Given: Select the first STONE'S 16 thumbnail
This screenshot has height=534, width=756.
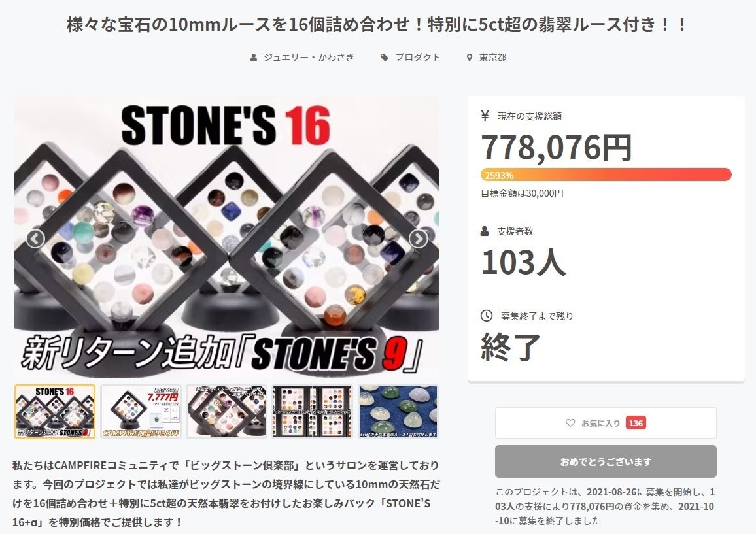Looking at the screenshot, I should point(55,412).
